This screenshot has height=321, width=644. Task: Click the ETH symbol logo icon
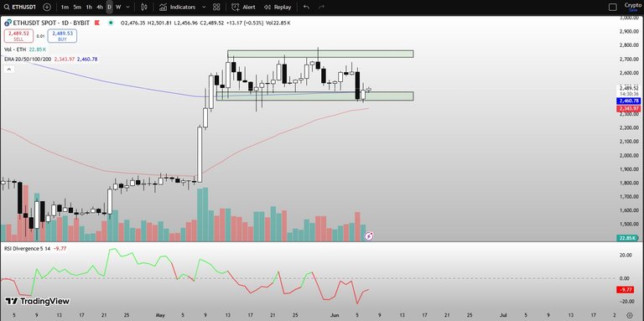(x=8, y=23)
